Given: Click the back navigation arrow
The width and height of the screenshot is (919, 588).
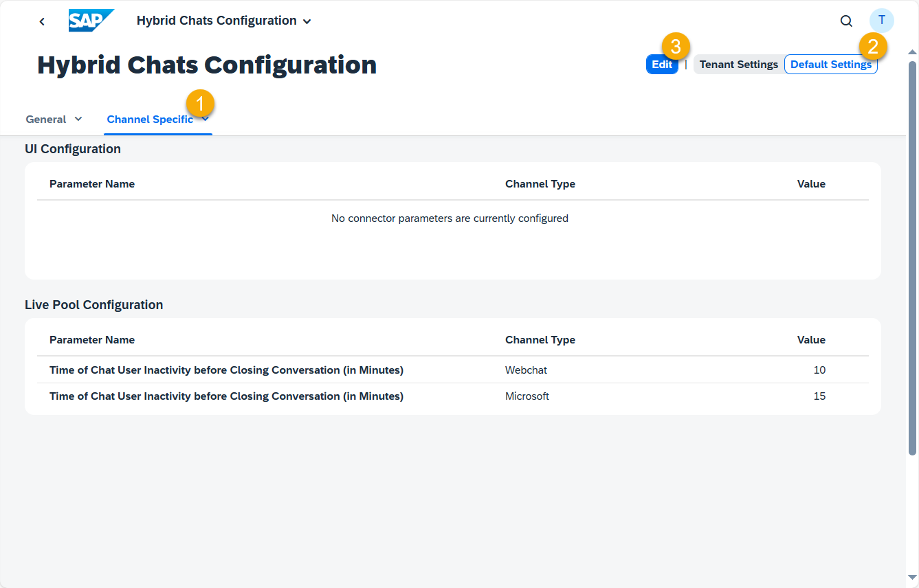Looking at the screenshot, I should click(43, 21).
